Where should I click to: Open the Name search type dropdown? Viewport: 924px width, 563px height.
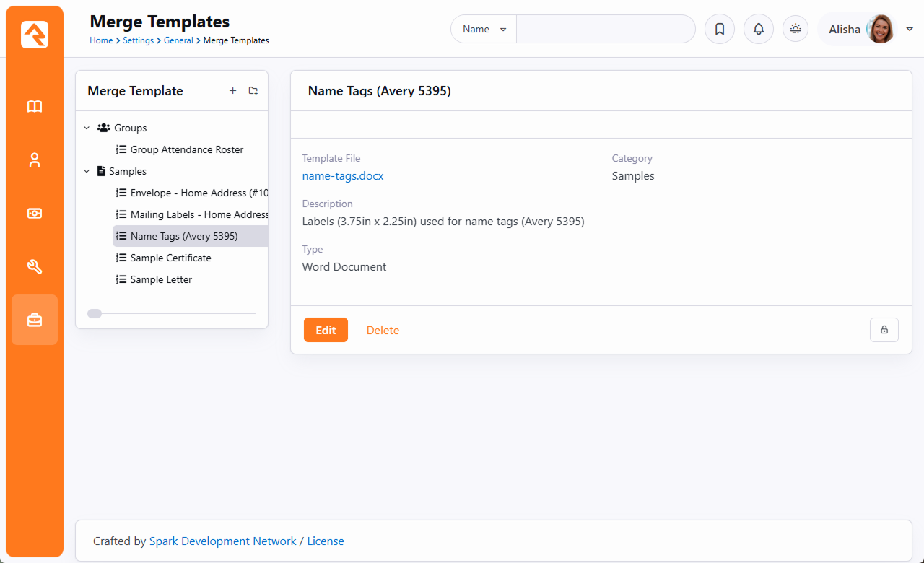[484, 30]
